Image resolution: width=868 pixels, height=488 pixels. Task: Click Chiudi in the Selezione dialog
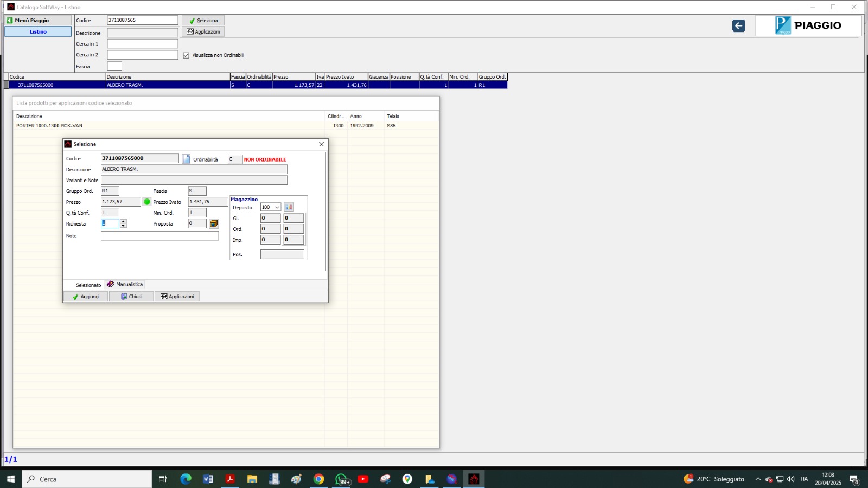131,297
